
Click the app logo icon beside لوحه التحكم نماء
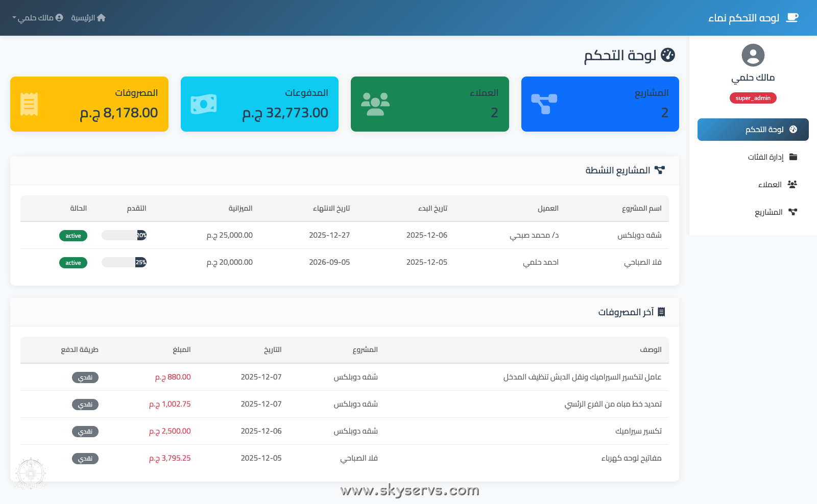tap(792, 17)
